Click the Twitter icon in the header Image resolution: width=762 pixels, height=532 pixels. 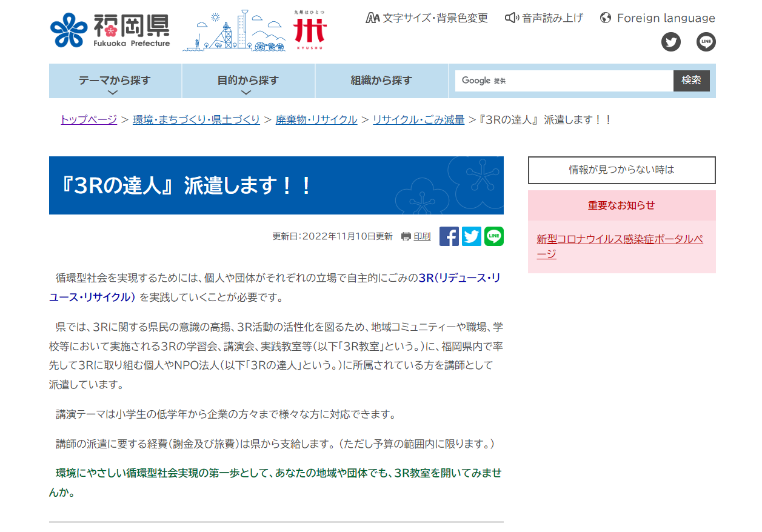(671, 42)
